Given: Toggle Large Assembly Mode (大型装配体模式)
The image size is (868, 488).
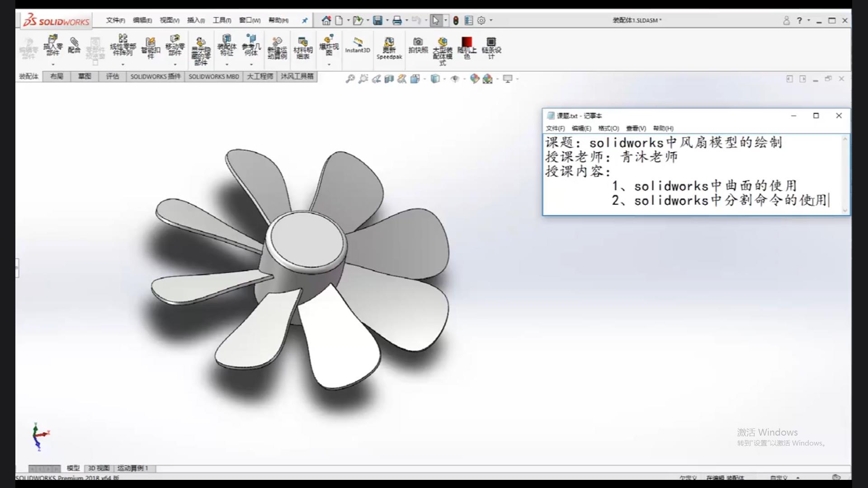Looking at the screenshot, I should click(x=443, y=52).
